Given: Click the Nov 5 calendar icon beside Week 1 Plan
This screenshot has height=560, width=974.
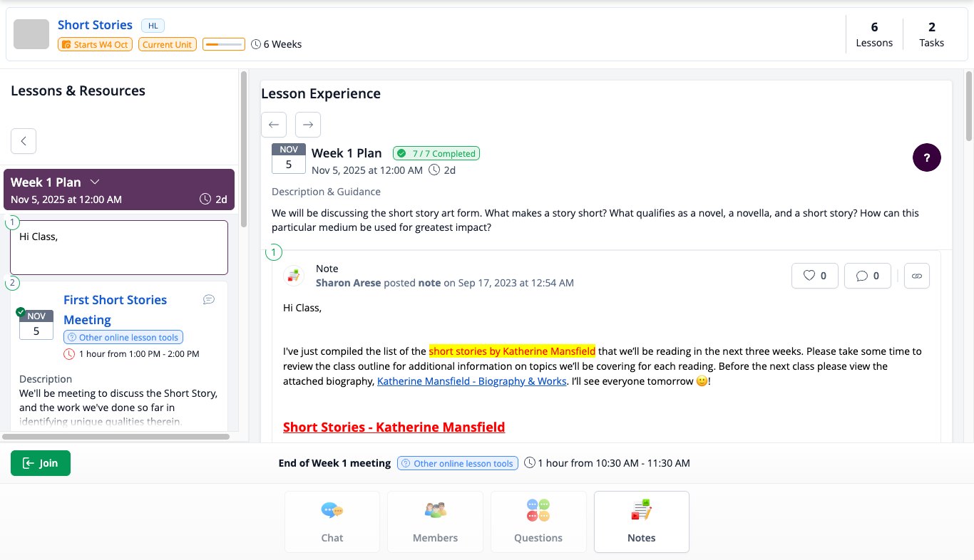Looking at the screenshot, I should [289, 158].
